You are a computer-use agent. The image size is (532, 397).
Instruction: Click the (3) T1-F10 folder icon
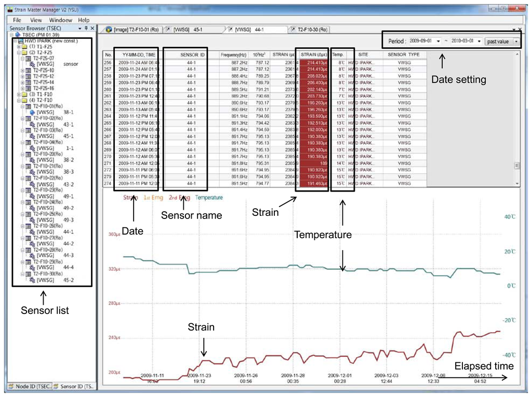[25, 94]
